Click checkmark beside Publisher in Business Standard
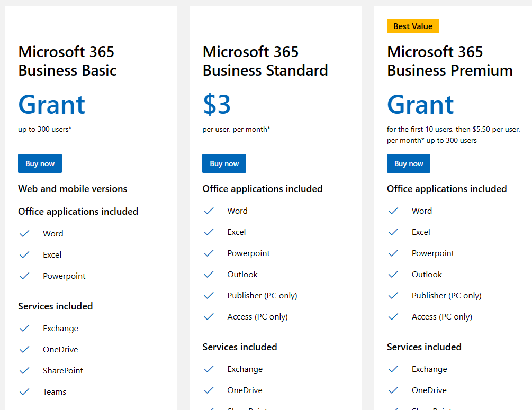The height and width of the screenshot is (410, 532). [x=209, y=295]
